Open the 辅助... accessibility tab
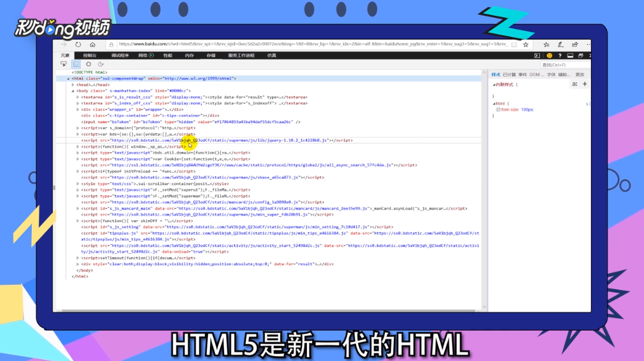 click(564, 75)
